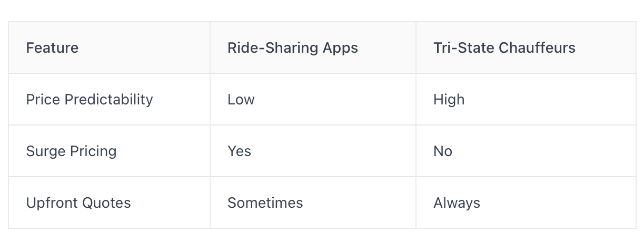644x241 pixels.
Task: Select the Yes cell under Ride-Sharing Apps
Action: (313, 151)
